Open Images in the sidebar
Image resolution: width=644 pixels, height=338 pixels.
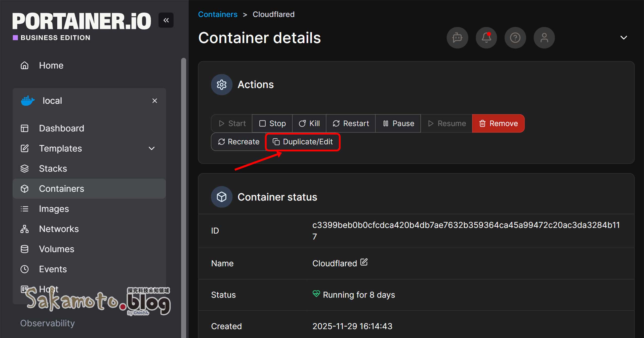pos(54,209)
